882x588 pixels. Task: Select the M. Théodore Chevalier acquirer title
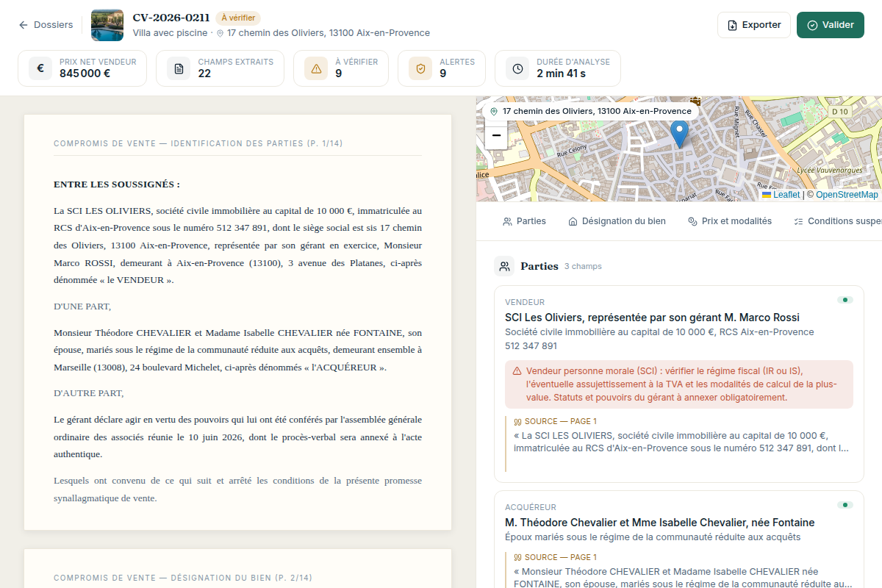660,523
